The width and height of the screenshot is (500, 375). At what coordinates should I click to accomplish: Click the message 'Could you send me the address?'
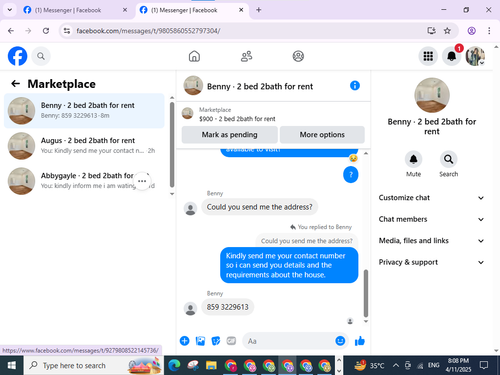click(259, 207)
